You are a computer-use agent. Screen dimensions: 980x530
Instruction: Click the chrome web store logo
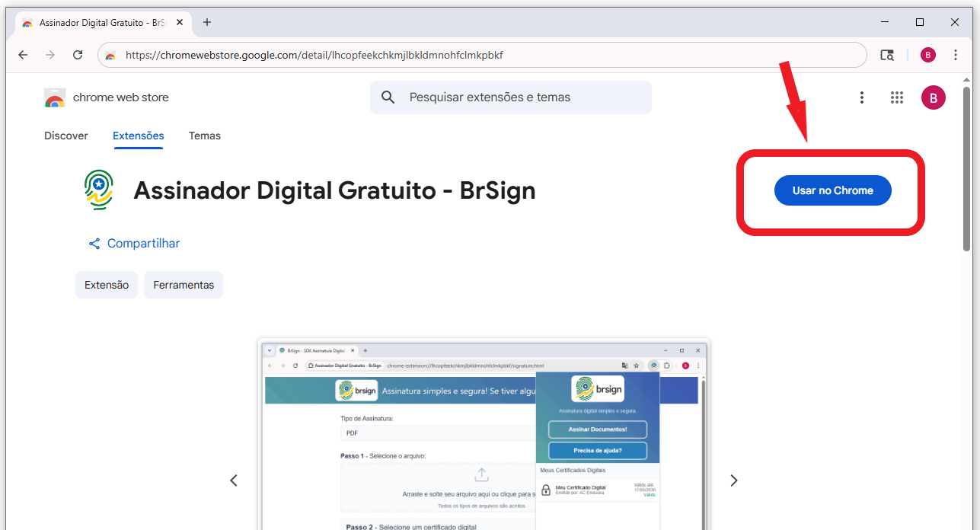(55, 97)
